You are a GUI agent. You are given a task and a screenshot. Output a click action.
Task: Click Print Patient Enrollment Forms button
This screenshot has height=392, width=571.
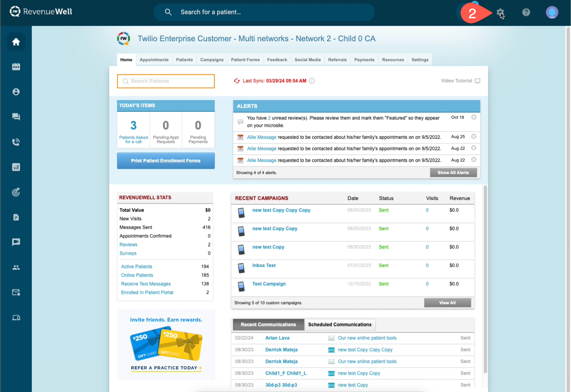[x=166, y=161]
